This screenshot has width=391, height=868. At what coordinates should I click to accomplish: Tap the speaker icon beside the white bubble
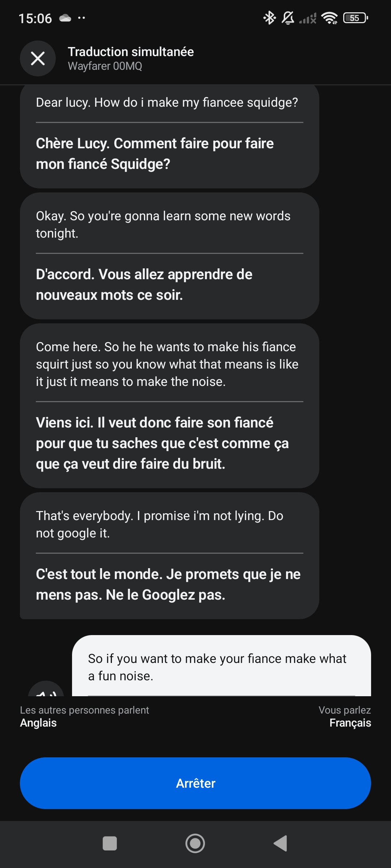pyautogui.click(x=46, y=690)
